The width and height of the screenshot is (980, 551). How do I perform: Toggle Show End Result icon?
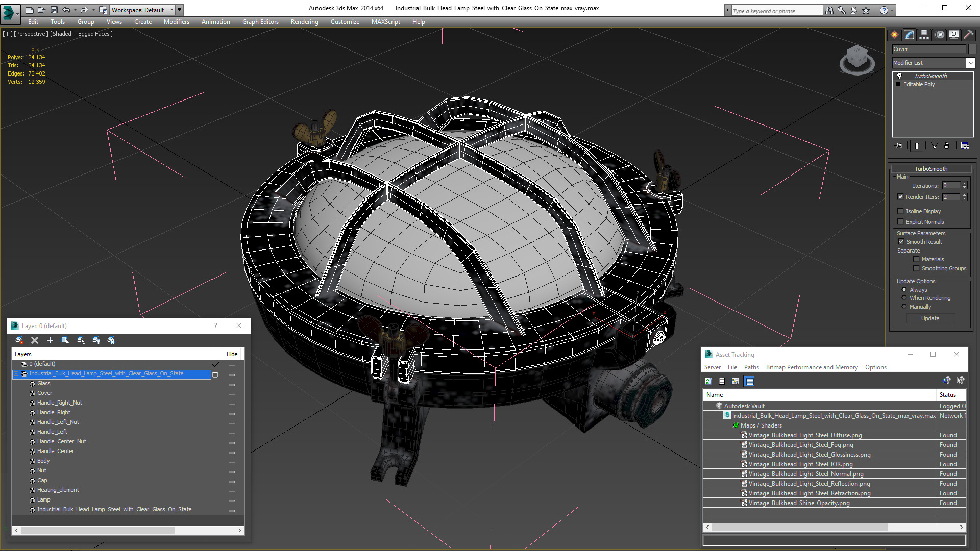[x=917, y=146]
